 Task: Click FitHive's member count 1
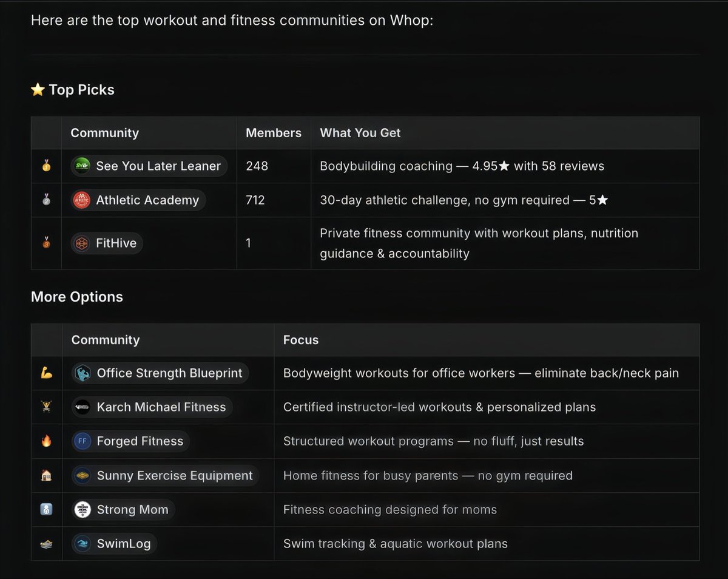(249, 243)
